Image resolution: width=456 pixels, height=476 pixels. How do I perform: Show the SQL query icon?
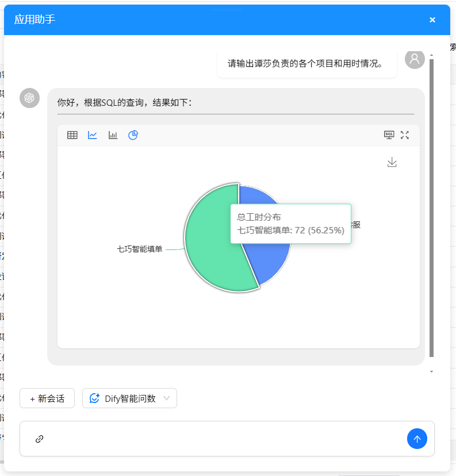pos(389,135)
